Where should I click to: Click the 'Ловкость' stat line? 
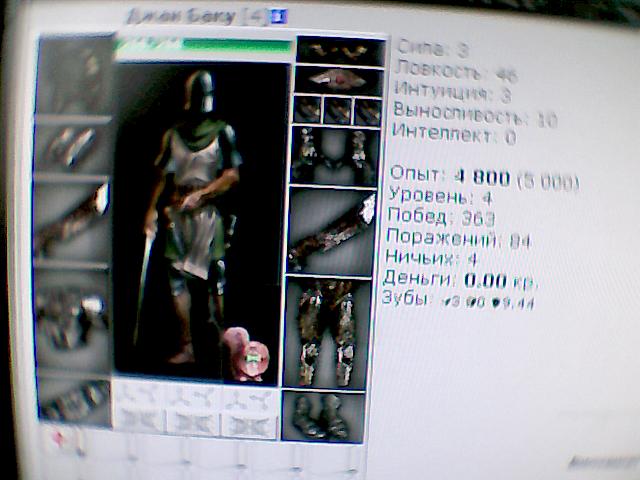click(x=456, y=72)
